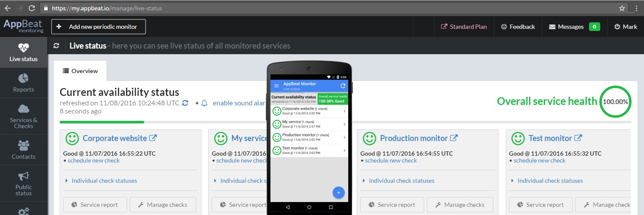Manage checks for Test monitor
This screenshot has width=644, height=215.
pos(603,205)
